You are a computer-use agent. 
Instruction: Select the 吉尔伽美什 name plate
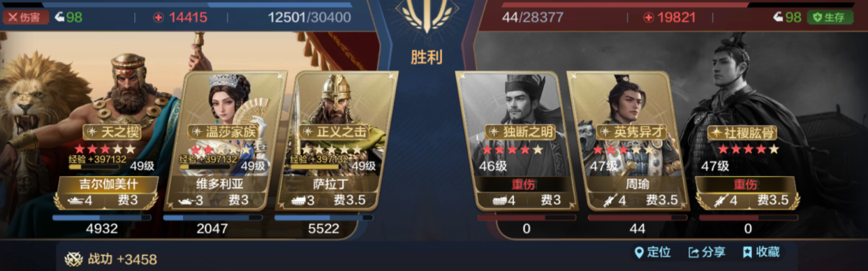(108, 184)
